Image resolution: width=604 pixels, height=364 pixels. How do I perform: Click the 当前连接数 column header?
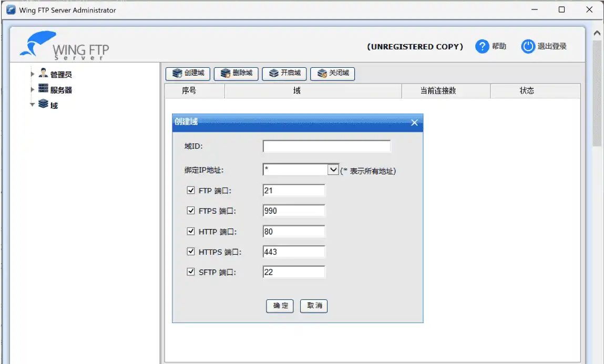pyautogui.click(x=446, y=91)
